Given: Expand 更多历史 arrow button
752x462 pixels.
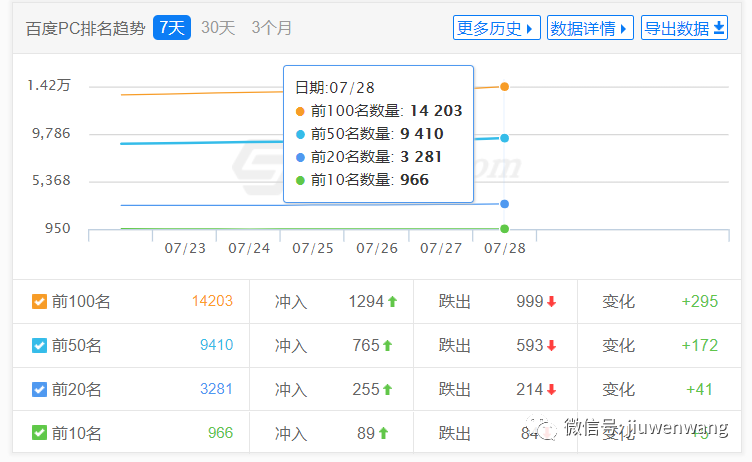Looking at the screenshot, I should click(x=497, y=28).
